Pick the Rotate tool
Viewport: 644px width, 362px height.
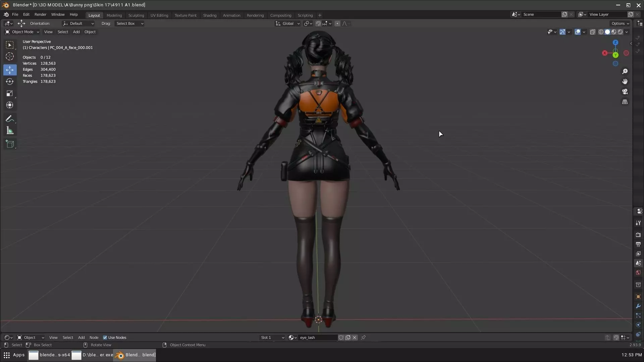click(x=10, y=82)
